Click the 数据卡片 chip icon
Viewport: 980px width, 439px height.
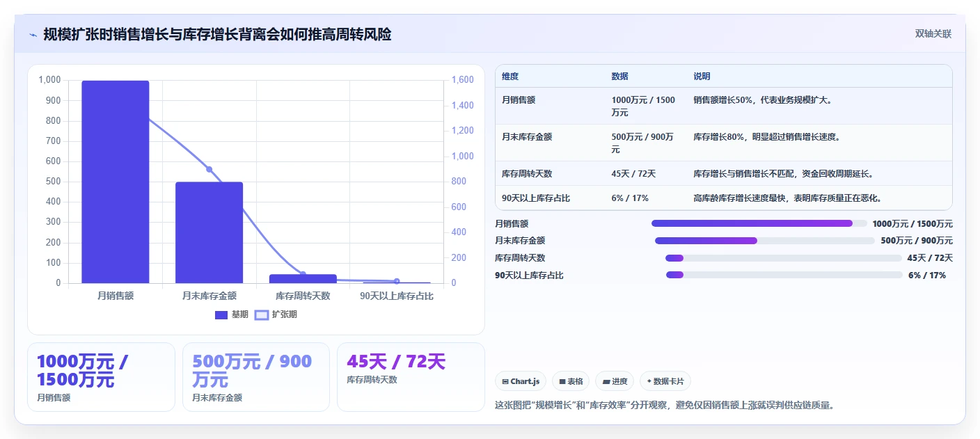[649, 381]
